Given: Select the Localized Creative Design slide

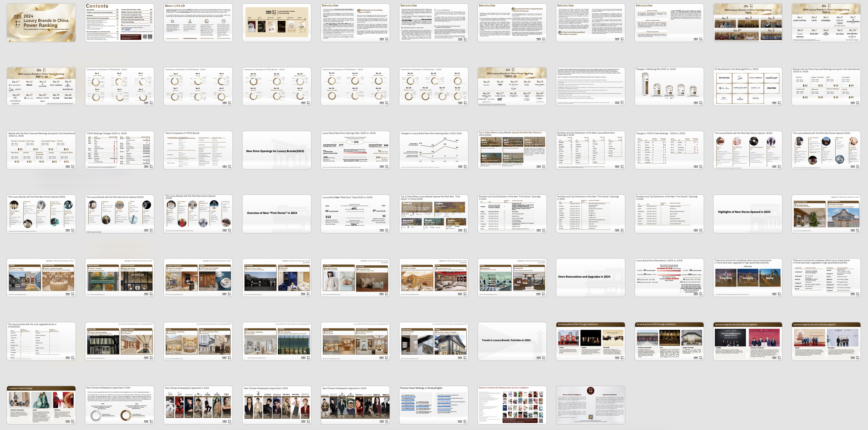Looking at the screenshot, I should [41, 405].
